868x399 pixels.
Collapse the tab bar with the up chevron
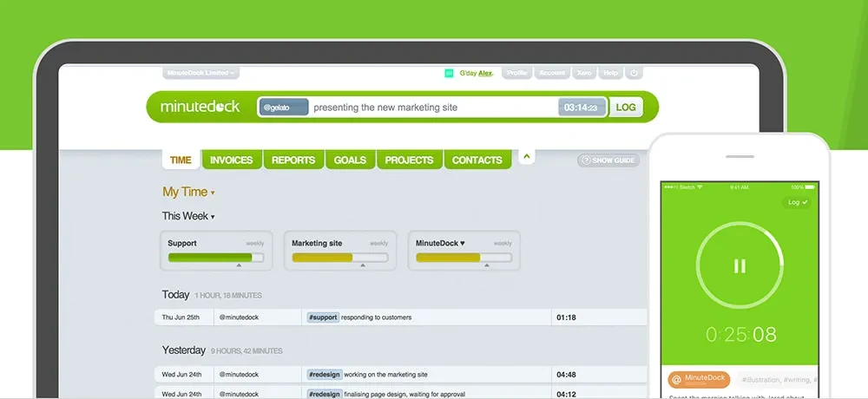[x=527, y=157]
